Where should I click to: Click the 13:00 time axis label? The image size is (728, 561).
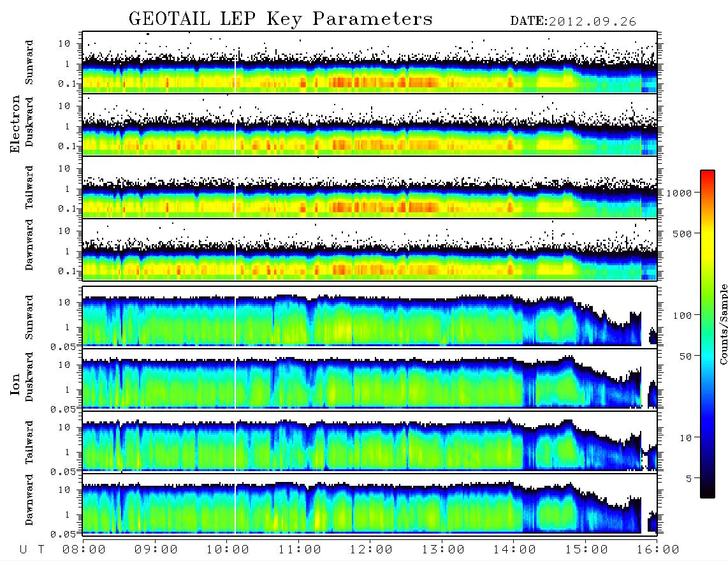tap(443, 550)
